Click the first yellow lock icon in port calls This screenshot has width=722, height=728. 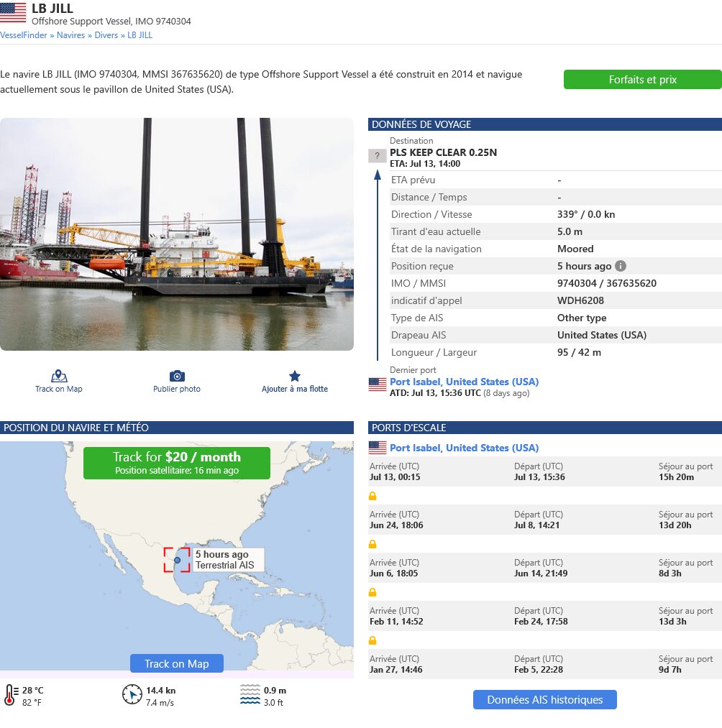pyautogui.click(x=373, y=496)
